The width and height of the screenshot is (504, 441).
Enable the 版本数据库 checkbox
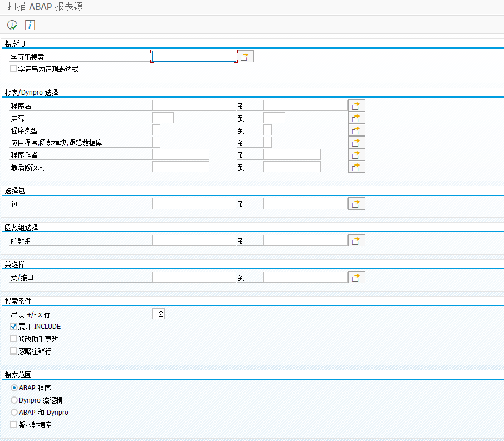point(13,424)
